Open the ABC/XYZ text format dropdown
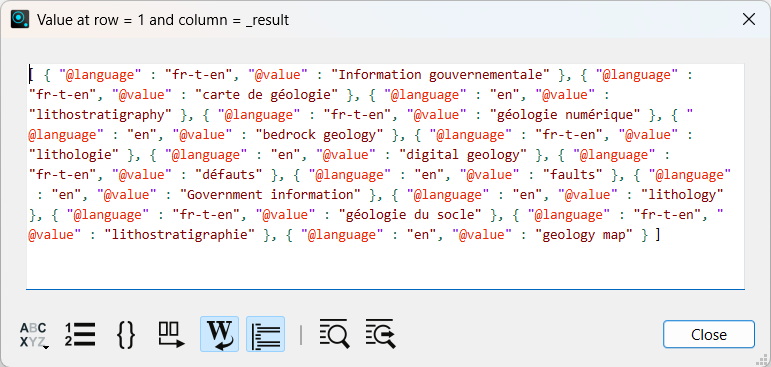 (33, 335)
